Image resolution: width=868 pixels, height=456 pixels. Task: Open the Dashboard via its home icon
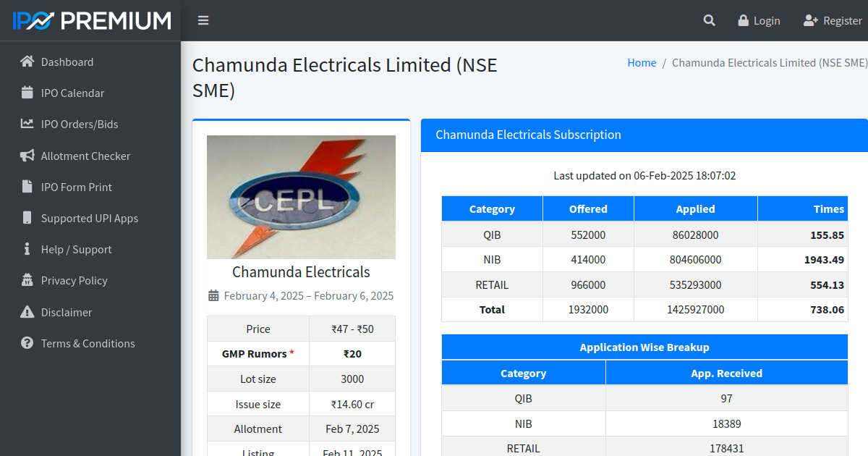point(25,62)
